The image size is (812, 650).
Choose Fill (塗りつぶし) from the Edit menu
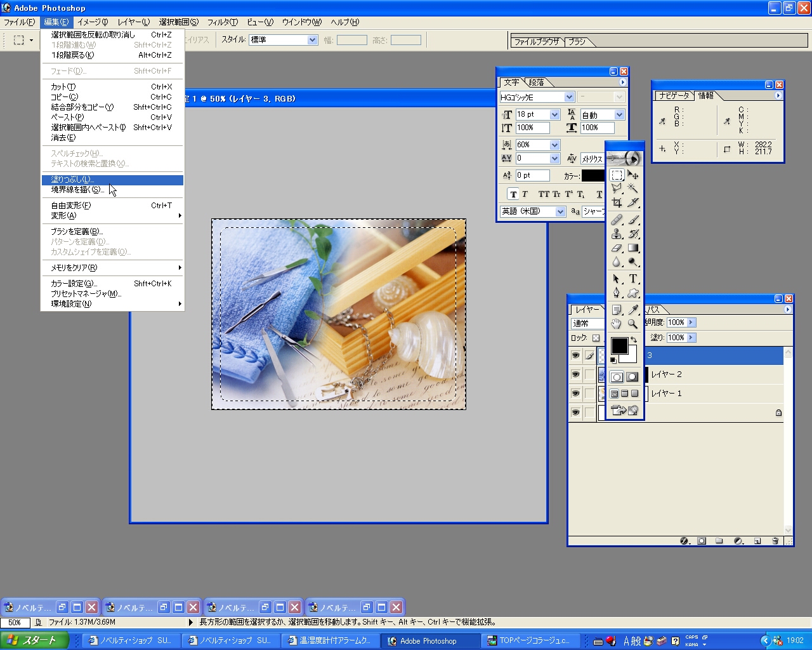tap(72, 180)
